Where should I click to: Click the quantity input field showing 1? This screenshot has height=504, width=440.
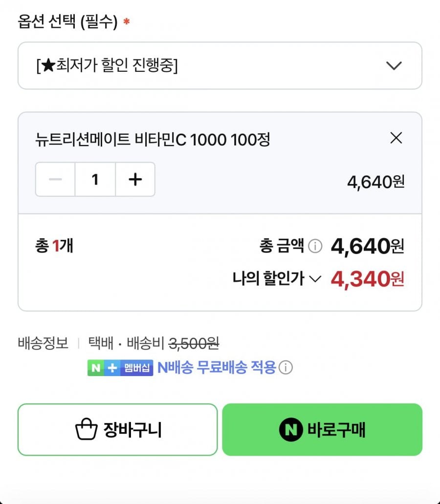coord(95,179)
